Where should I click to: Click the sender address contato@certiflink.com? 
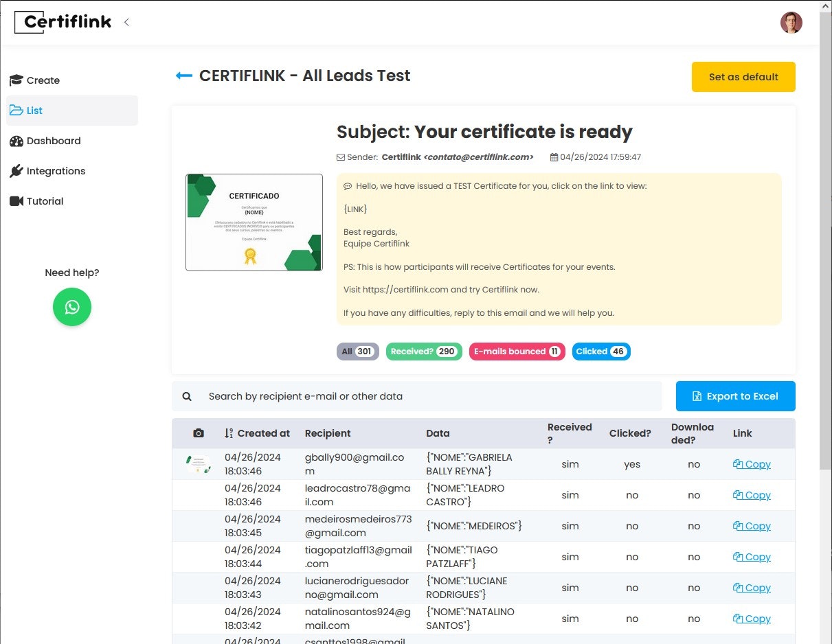[479, 157]
